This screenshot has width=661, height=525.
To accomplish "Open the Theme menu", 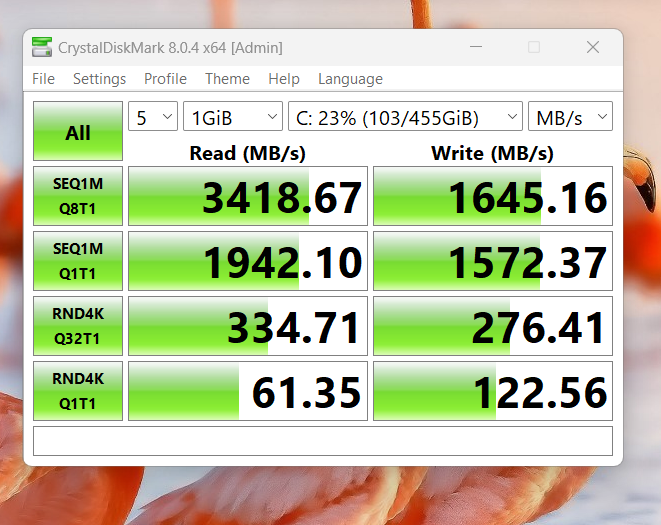I will (x=227, y=79).
